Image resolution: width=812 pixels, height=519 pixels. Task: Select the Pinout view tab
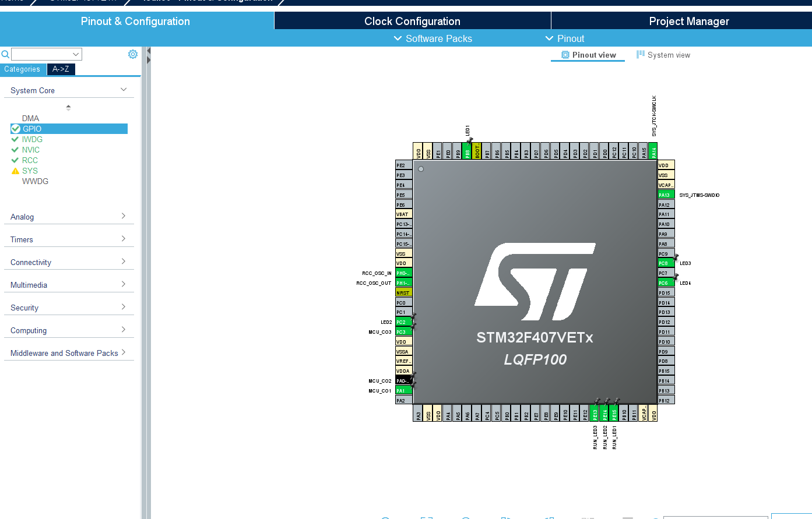click(588, 55)
